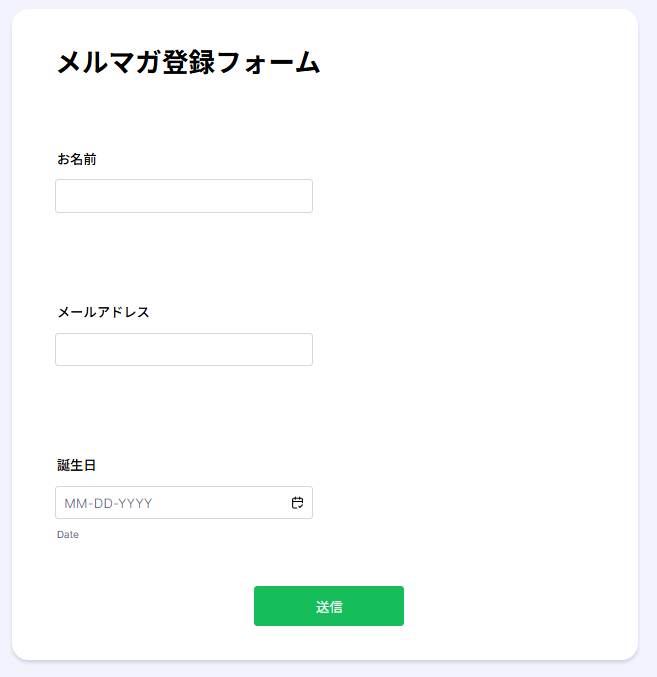Click the メルマガ登録フォーム heading
The image size is (657, 677).
188,63
